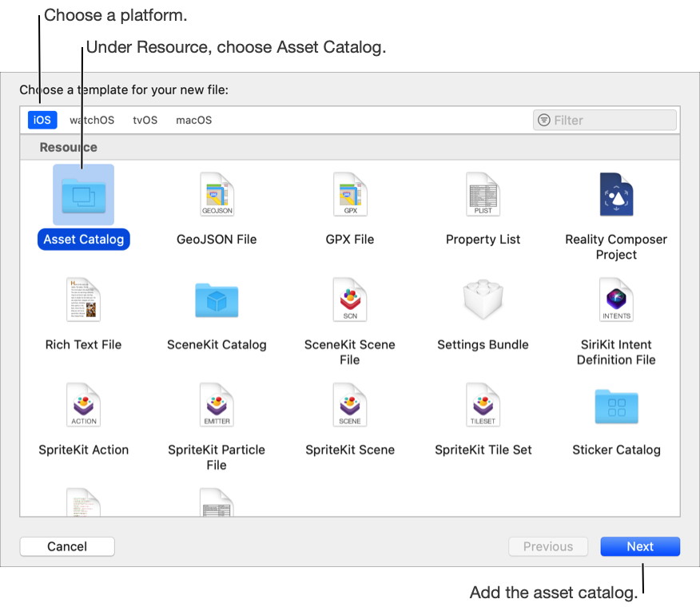
Task: Pick the SceneKit Catalog folder icon
Action: click(x=217, y=300)
